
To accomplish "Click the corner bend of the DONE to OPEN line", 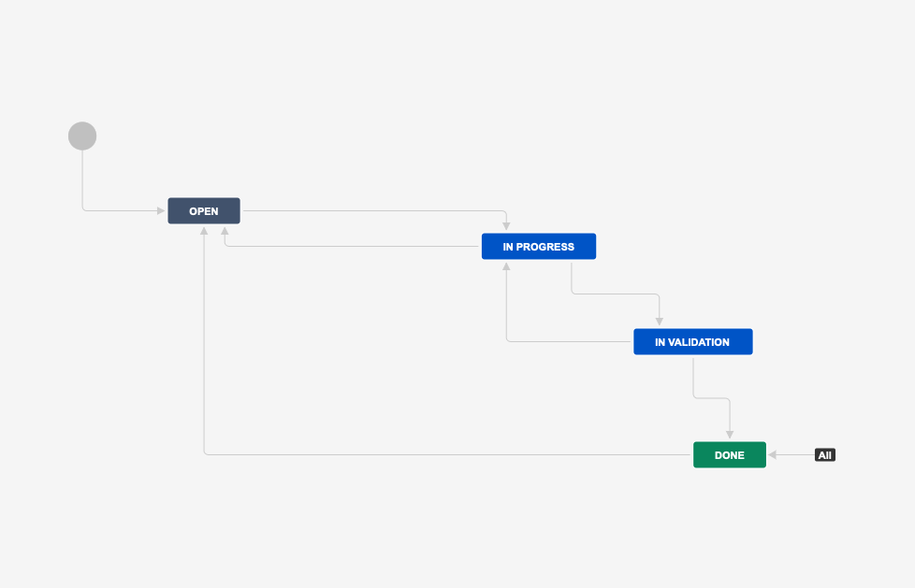I will pos(203,452).
